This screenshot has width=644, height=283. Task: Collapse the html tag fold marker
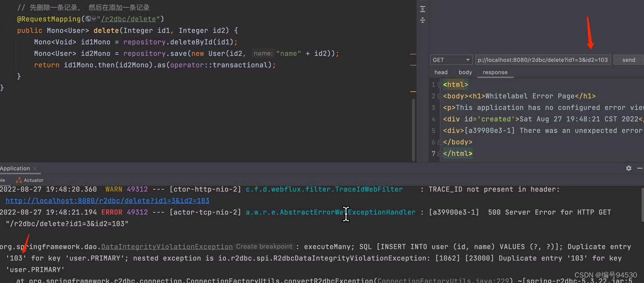(x=440, y=85)
